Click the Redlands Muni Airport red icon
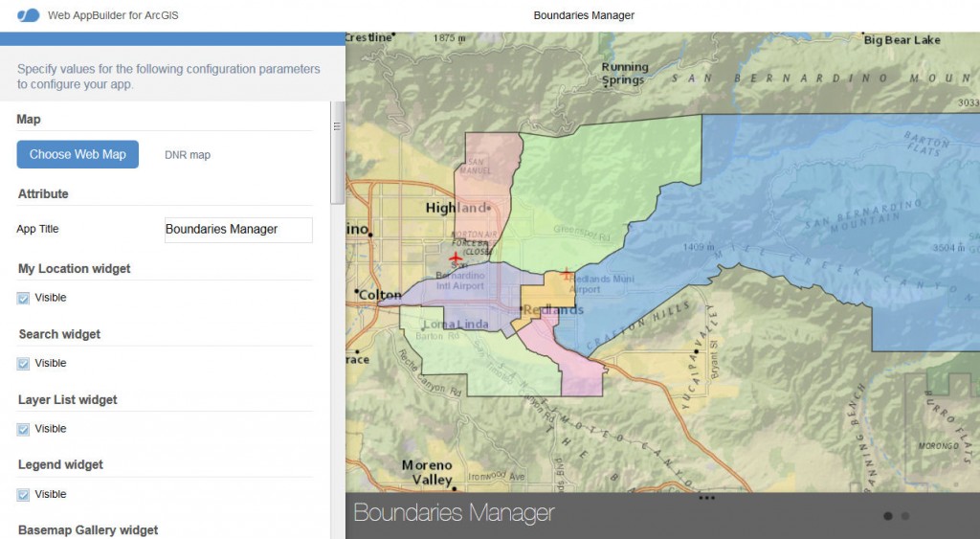Screen dimensions: 980x539 [x=566, y=274]
